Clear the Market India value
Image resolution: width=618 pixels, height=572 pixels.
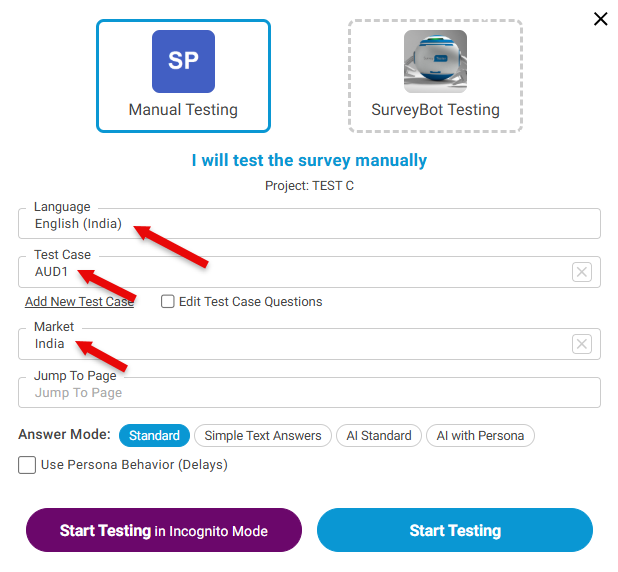(x=582, y=344)
